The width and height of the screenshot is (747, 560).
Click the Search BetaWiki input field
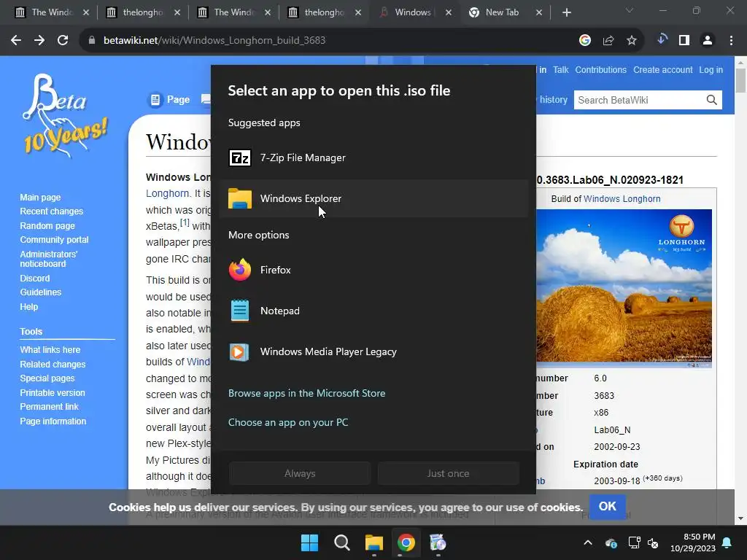pos(639,100)
